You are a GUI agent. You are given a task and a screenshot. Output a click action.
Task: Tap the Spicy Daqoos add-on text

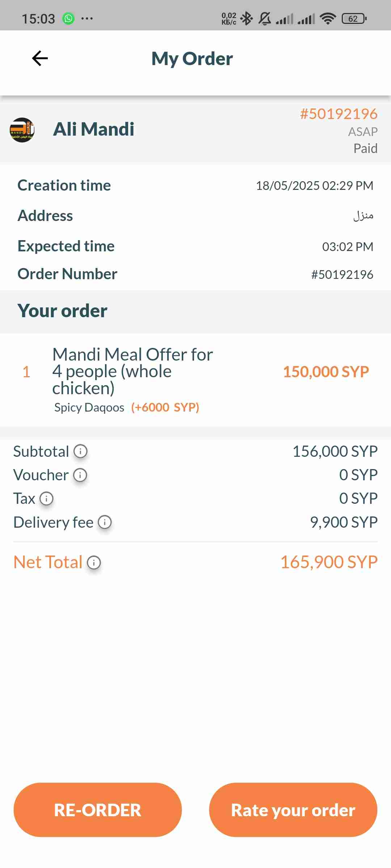click(x=89, y=408)
